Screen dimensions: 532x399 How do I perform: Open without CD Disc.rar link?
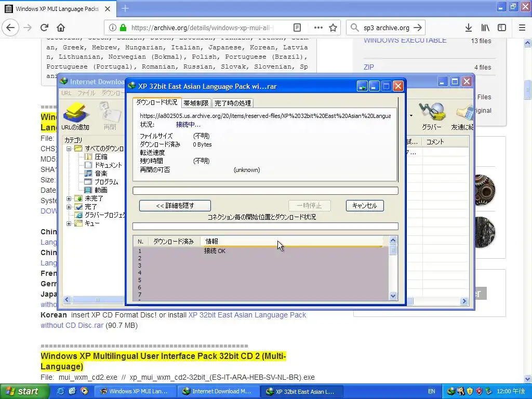coord(72,325)
